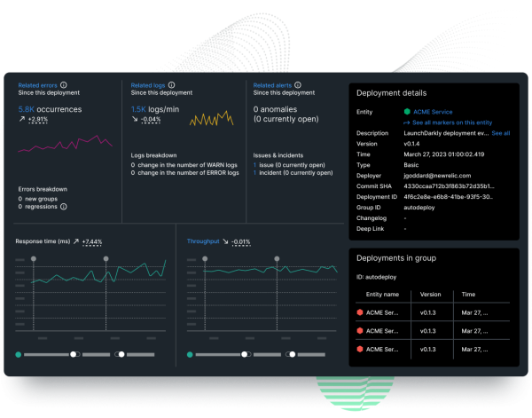Image resolution: width=532 pixels, height=418 pixels.
Task: Click the red hexagon in last deployment row
Action: (360, 351)
